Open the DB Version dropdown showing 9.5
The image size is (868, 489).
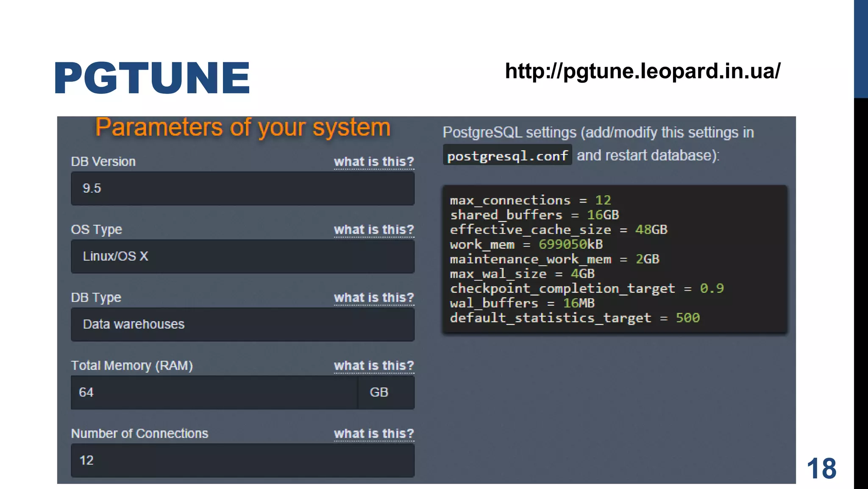[x=242, y=188]
